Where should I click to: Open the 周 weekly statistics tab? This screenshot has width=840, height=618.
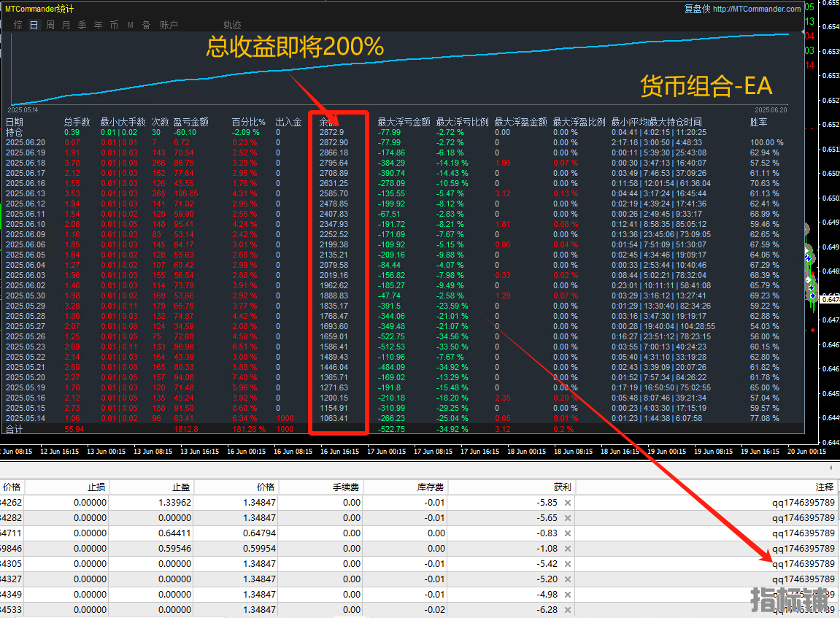pyautogui.click(x=50, y=25)
